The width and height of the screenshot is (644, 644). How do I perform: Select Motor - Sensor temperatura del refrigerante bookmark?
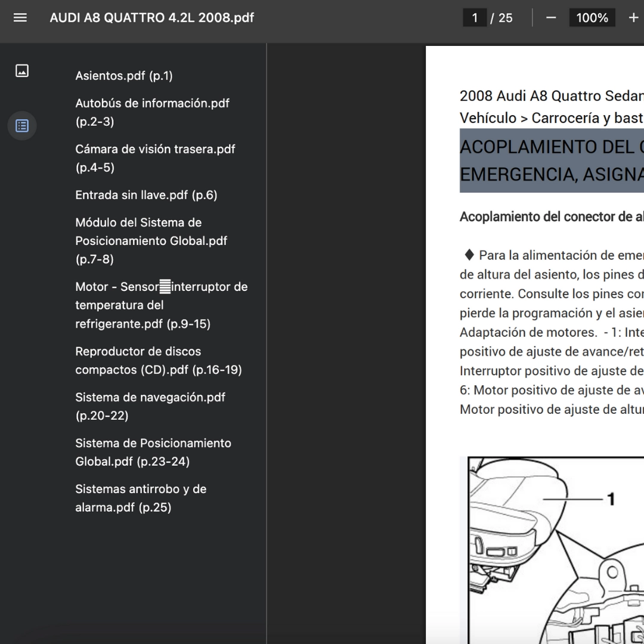click(x=161, y=305)
